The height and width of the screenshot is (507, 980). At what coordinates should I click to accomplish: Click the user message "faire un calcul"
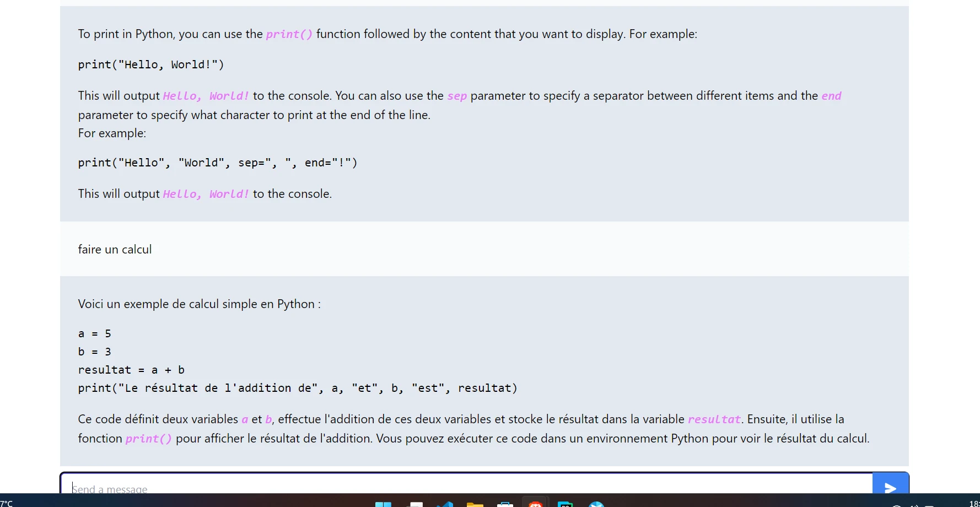[115, 250]
